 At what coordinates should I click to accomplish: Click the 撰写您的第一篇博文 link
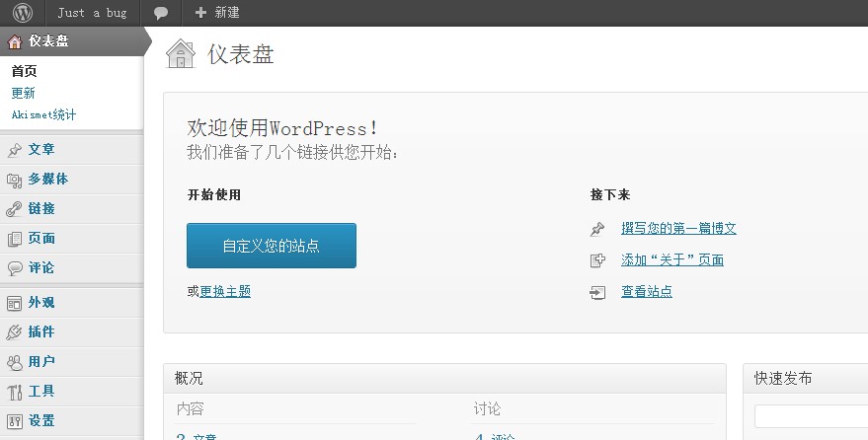point(678,228)
